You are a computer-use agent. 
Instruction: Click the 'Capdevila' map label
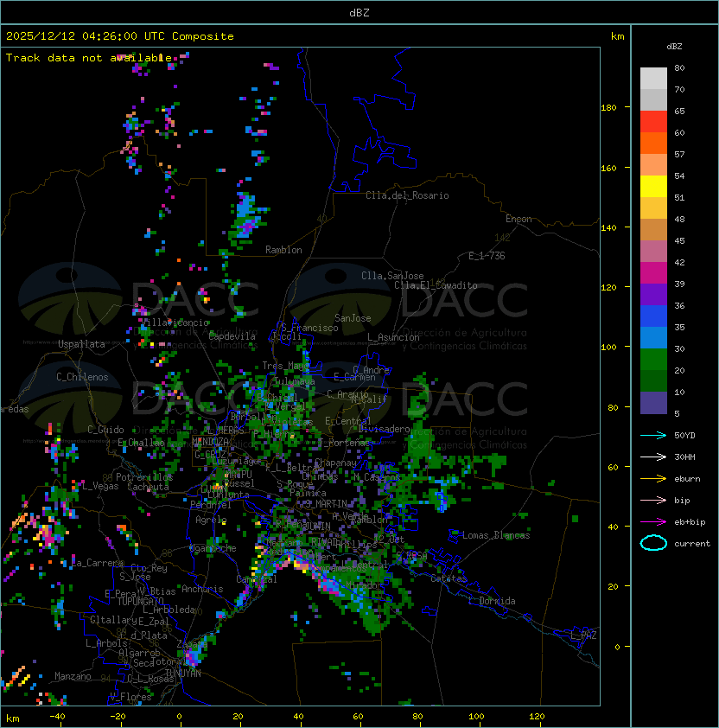click(232, 336)
